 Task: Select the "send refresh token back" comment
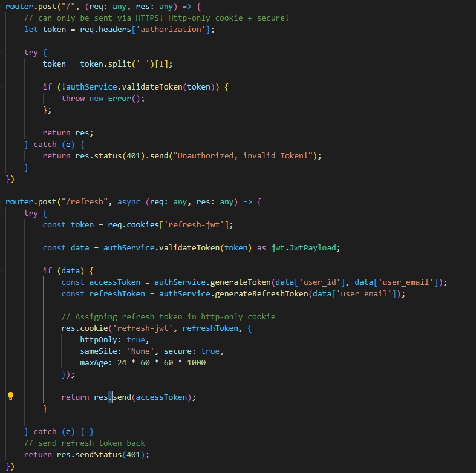85,443
